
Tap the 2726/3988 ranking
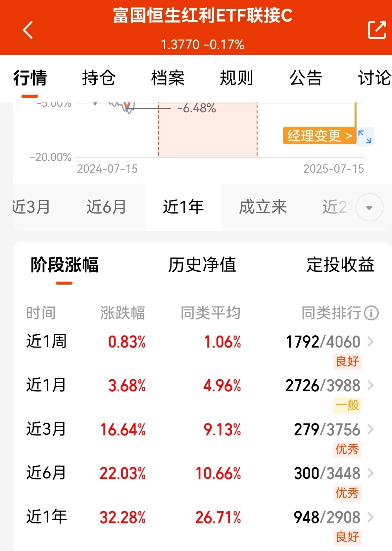pyautogui.click(x=323, y=386)
